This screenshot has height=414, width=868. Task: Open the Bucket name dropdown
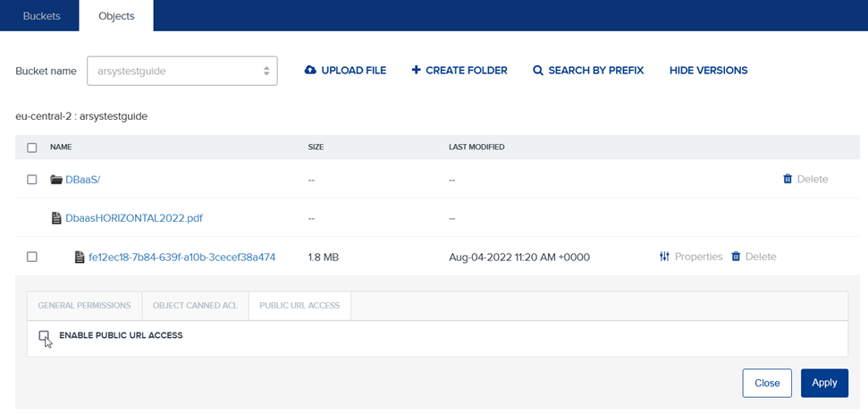182,71
